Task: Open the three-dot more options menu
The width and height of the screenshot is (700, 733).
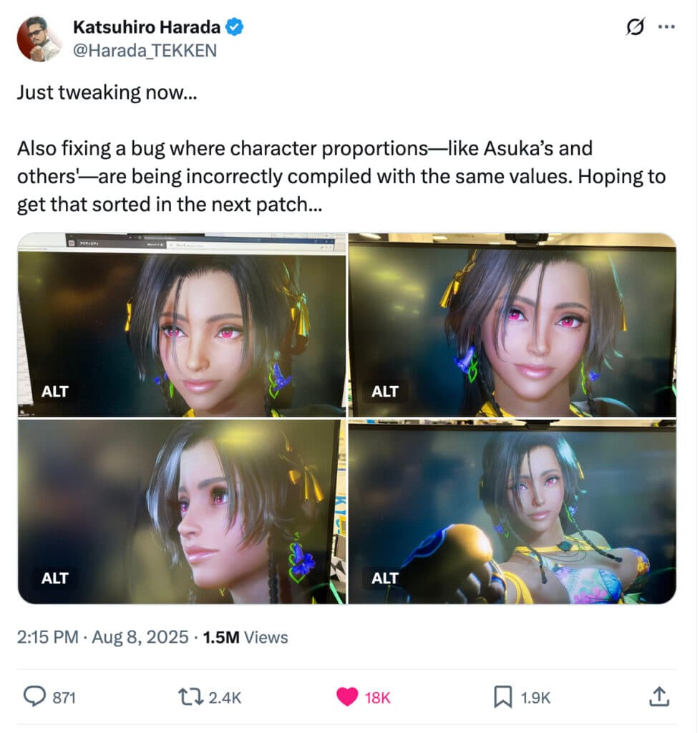Action: click(666, 27)
